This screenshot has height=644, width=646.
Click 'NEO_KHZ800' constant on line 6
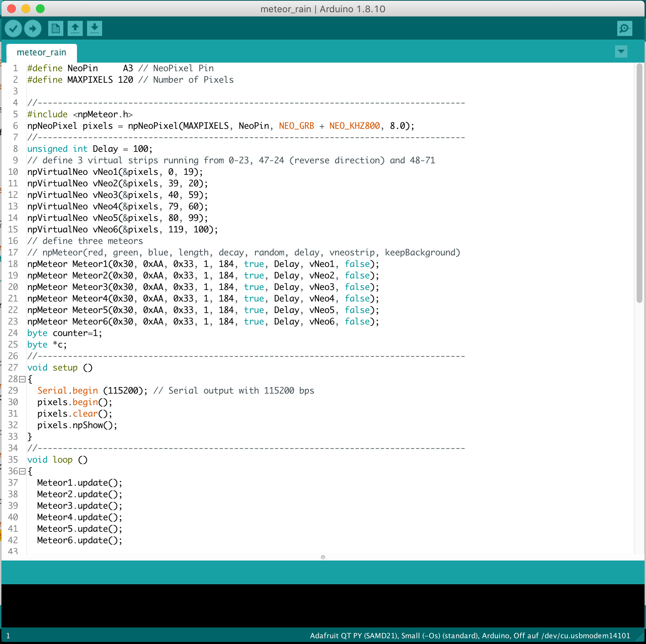[355, 126]
